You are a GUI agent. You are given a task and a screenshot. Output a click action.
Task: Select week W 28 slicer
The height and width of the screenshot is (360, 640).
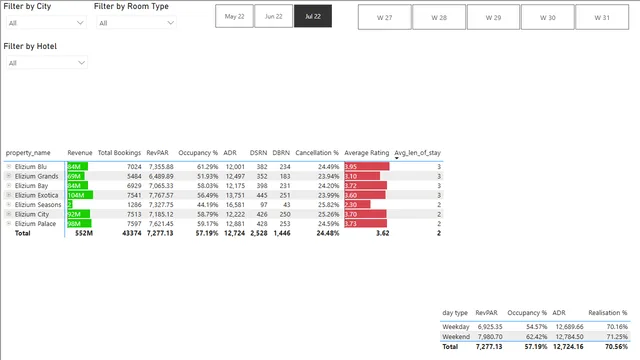click(439, 17)
